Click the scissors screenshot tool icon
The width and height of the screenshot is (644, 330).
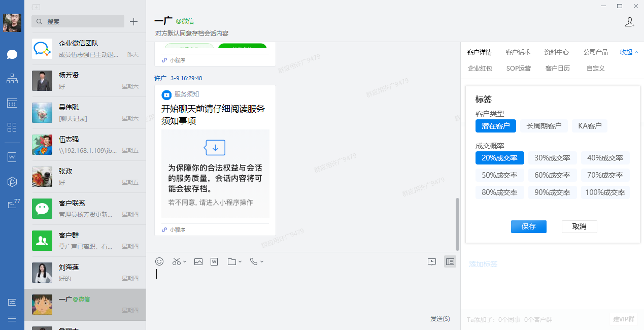coord(177,261)
